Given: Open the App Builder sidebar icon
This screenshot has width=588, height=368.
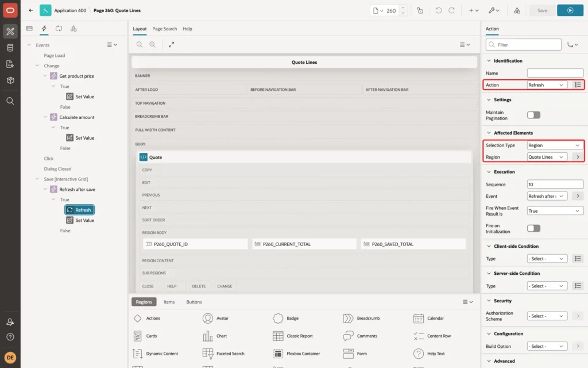Looking at the screenshot, I should 10,32.
